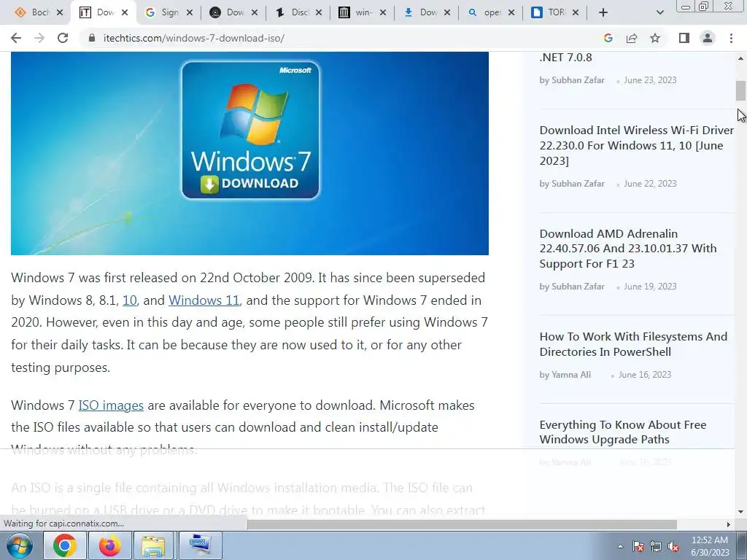
Task: Click the browser forward arrow
Action: pos(39,38)
